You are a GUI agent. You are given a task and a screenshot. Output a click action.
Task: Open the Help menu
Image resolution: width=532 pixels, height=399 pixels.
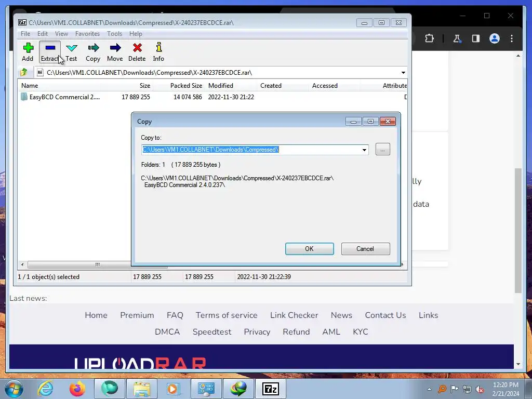[136, 34]
